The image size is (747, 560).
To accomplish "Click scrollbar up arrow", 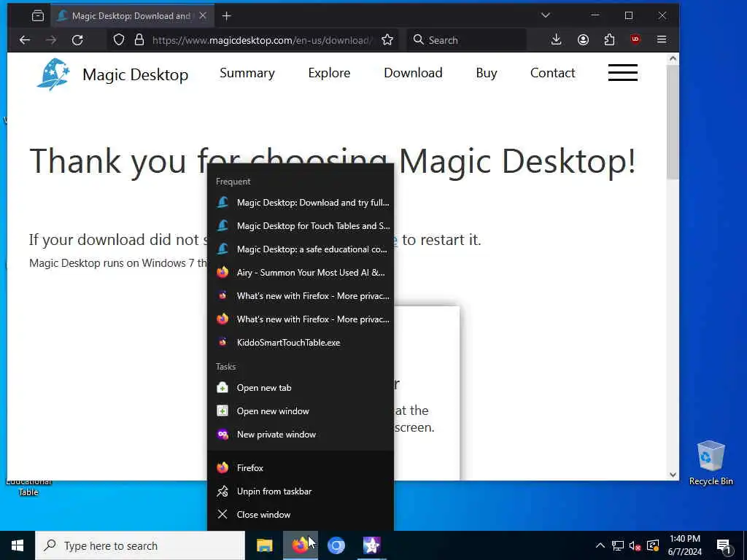I will (673, 58).
